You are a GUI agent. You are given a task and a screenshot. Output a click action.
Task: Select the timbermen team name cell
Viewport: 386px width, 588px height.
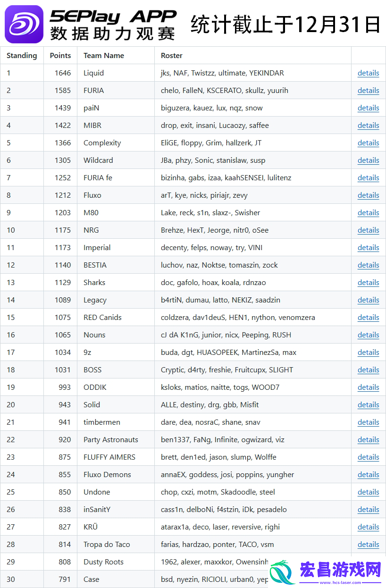[x=116, y=422]
